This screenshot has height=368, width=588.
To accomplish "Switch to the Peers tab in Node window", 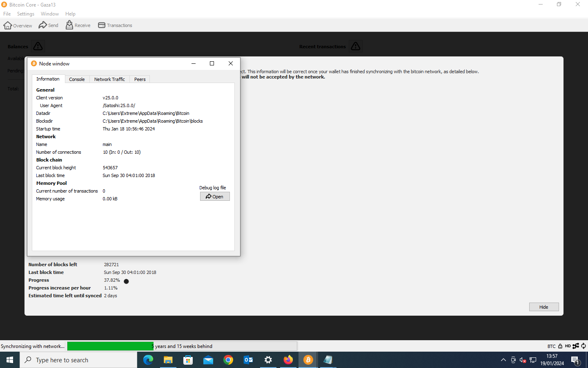I will click(x=140, y=79).
